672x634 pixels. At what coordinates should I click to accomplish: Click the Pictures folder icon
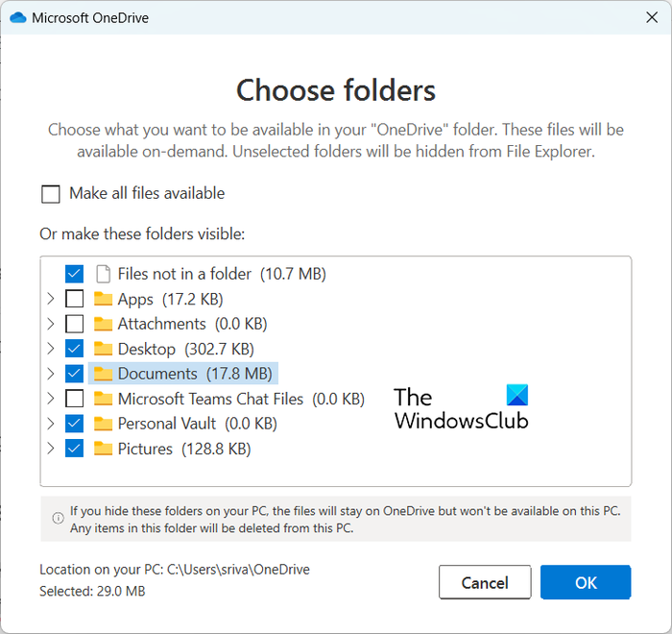(103, 449)
